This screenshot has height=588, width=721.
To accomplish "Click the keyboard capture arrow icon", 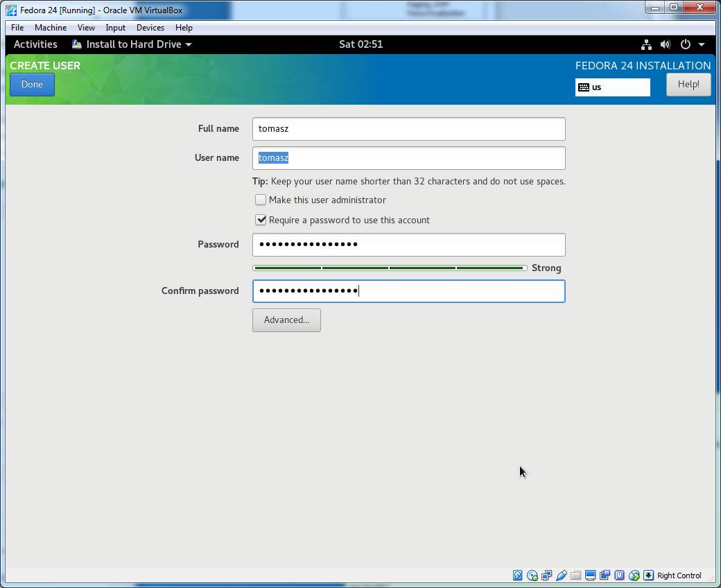I will (x=648, y=575).
